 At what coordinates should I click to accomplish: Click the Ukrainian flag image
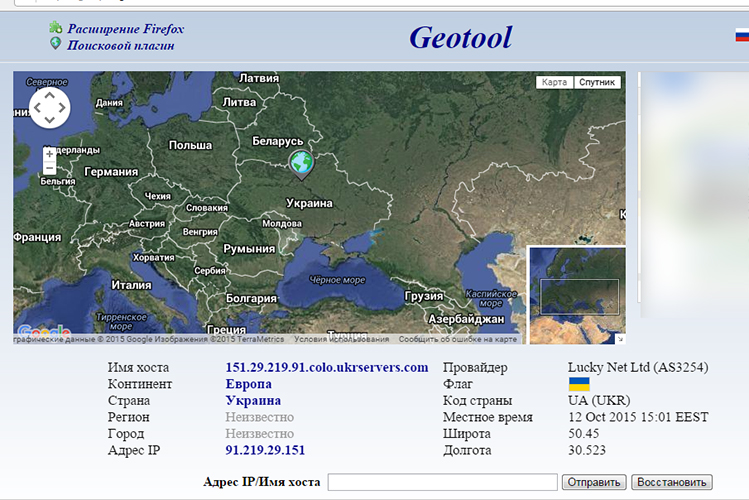pyautogui.click(x=579, y=384)
